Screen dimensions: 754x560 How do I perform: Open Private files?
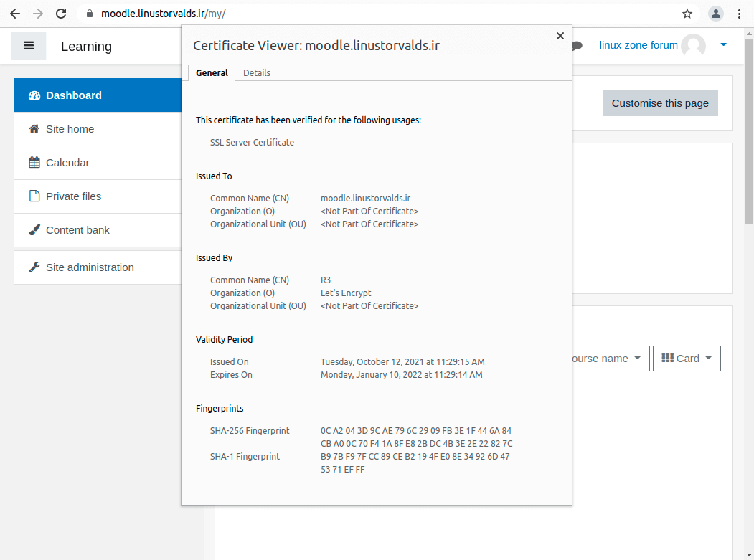click(98, 196)
